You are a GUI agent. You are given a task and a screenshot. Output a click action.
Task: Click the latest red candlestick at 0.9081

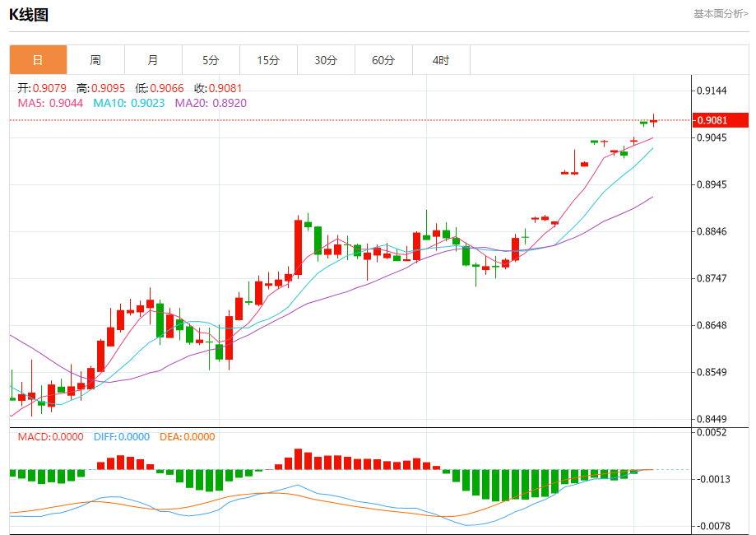coord(654,121)
